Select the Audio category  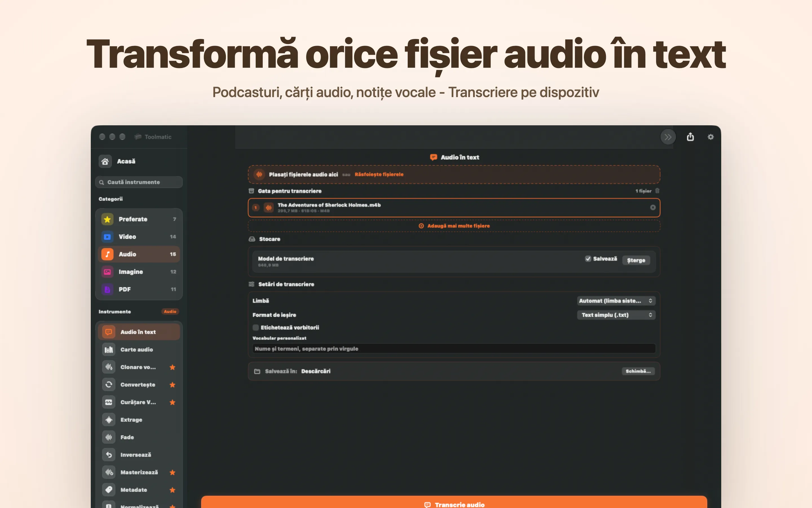[x=139, y=254]
